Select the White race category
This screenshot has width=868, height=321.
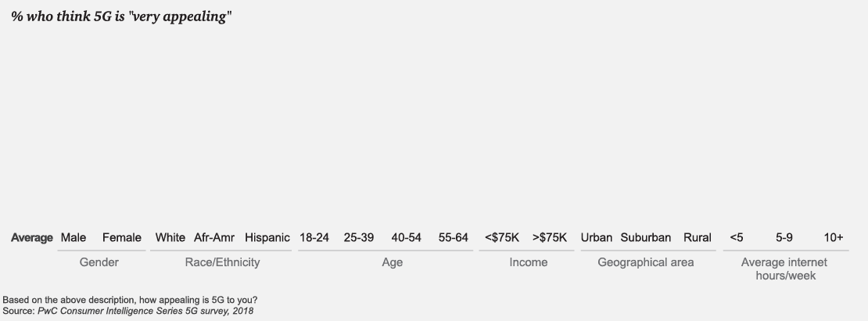click(x=170, y=237)
